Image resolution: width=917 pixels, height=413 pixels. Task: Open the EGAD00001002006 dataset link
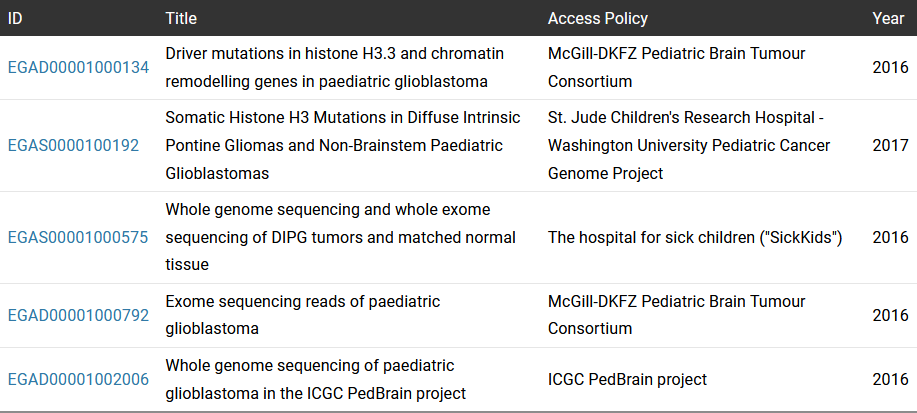pos(78,379)
